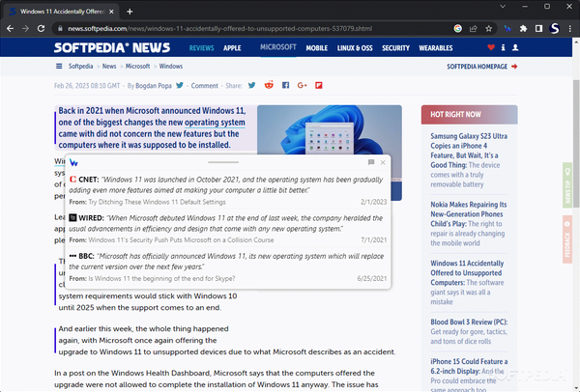Viewport: 580px width, 392px height.
Task: Click the site security lock icon
Action: point(60,28)
